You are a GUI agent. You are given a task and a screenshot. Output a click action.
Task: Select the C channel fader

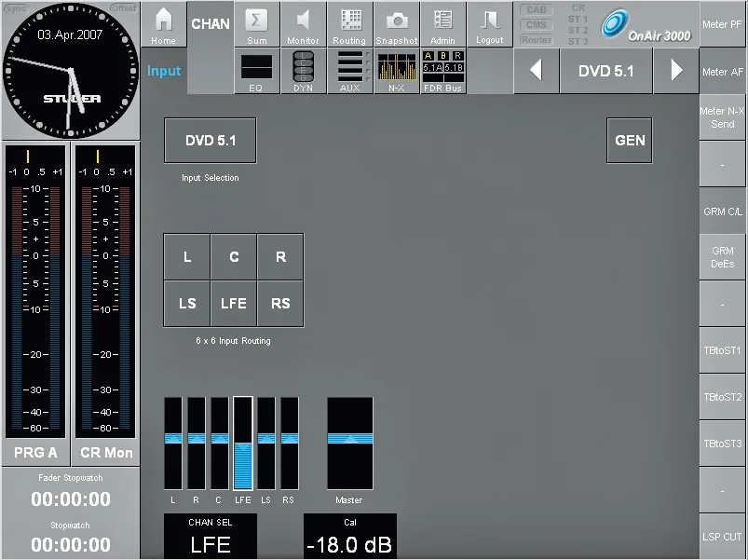coord(220,444)
